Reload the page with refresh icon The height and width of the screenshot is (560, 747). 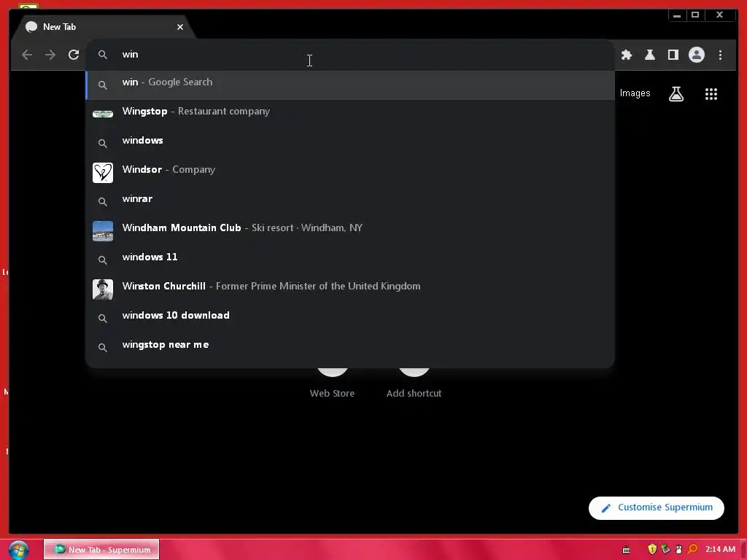[74, 55]
